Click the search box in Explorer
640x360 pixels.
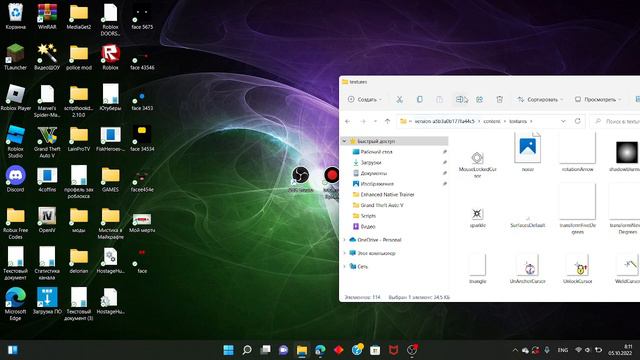point(616,121)
